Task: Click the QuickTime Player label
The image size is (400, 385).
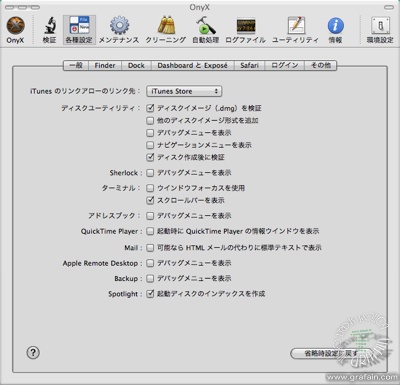Action: click(111, 231)
